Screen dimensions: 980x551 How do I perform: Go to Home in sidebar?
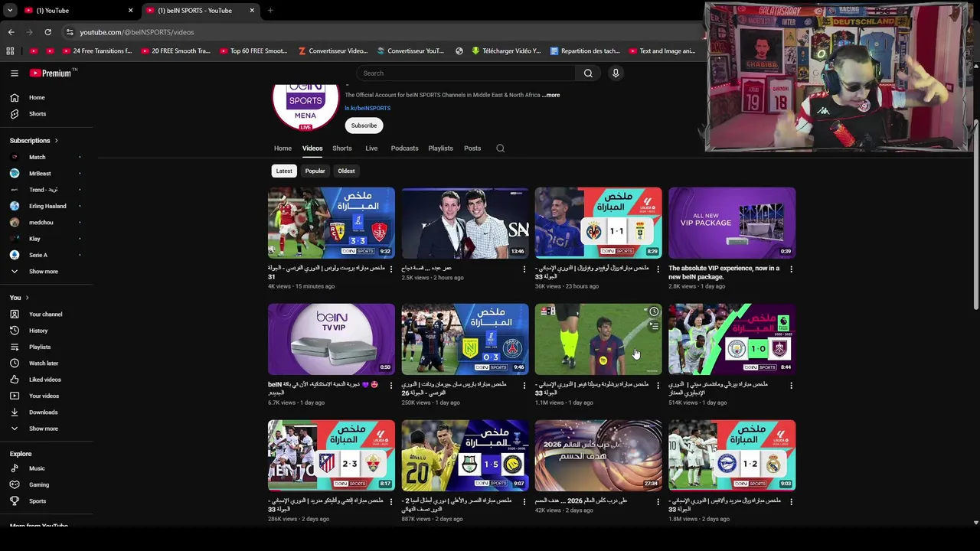tap(37, 97)
